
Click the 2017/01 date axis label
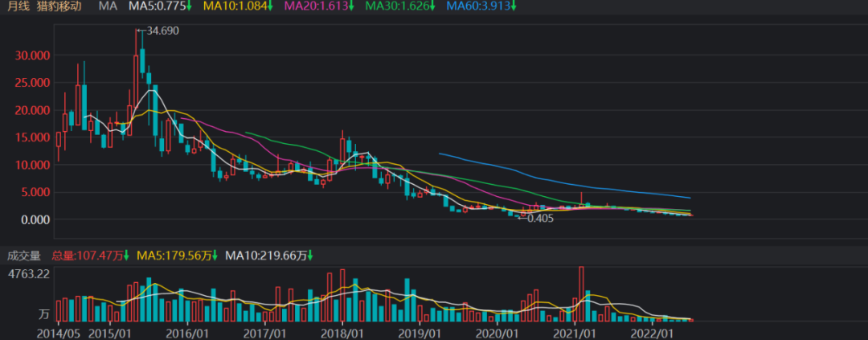pos(265,334)
